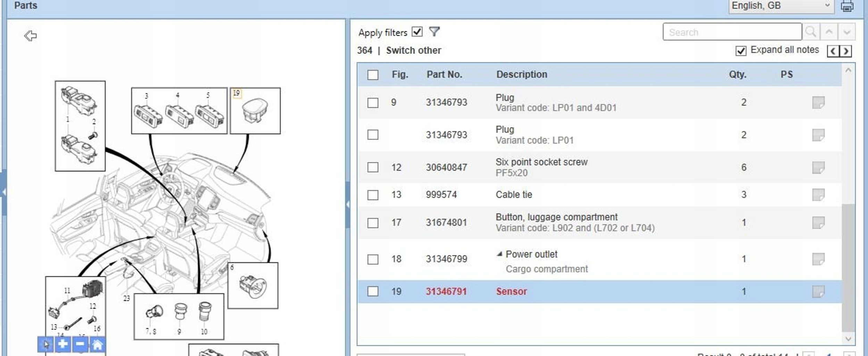This screenshot has width=868, height=356.
Task: Zoom in on the parts diagram
Action: pos(63,345)
